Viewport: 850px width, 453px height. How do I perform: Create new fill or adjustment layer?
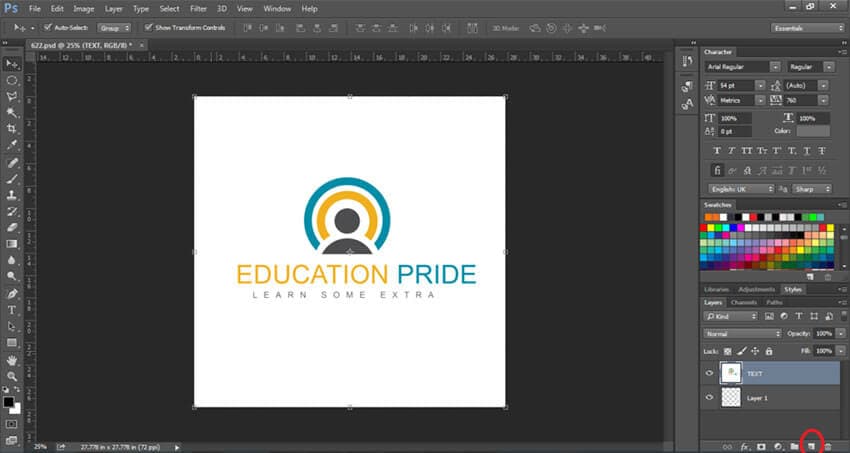778,446
